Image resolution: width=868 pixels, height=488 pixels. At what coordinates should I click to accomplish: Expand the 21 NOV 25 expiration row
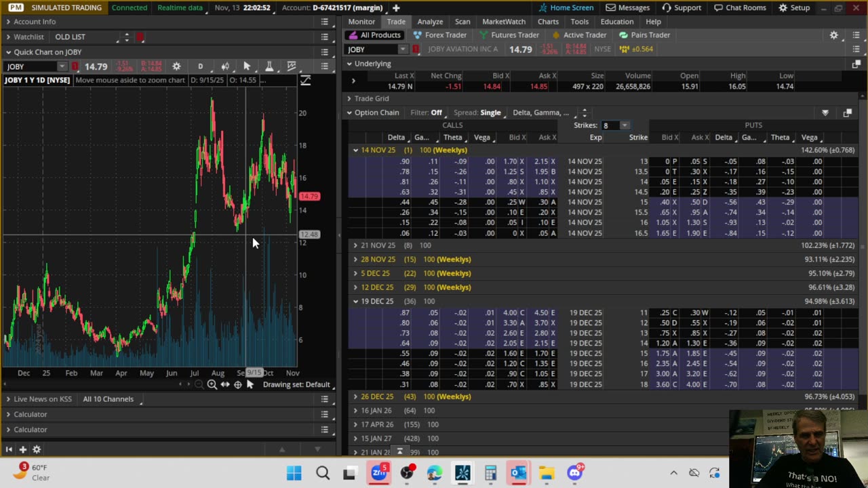355,245
